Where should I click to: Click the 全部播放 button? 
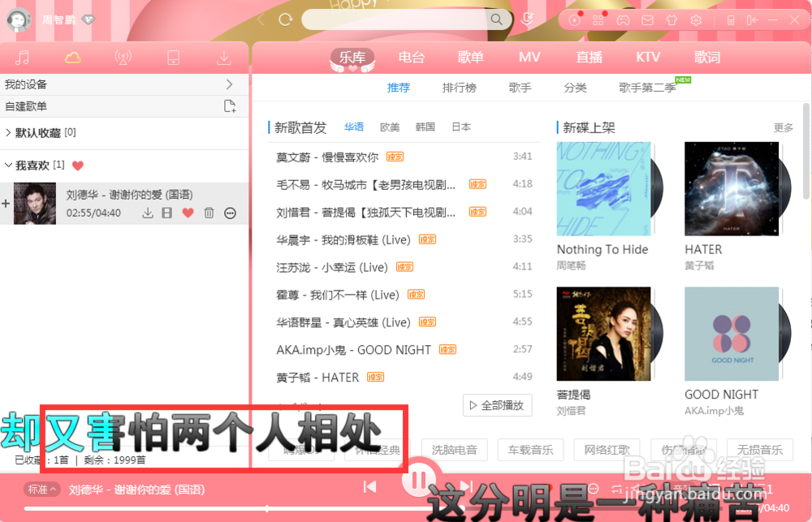(x=497, y=405)
